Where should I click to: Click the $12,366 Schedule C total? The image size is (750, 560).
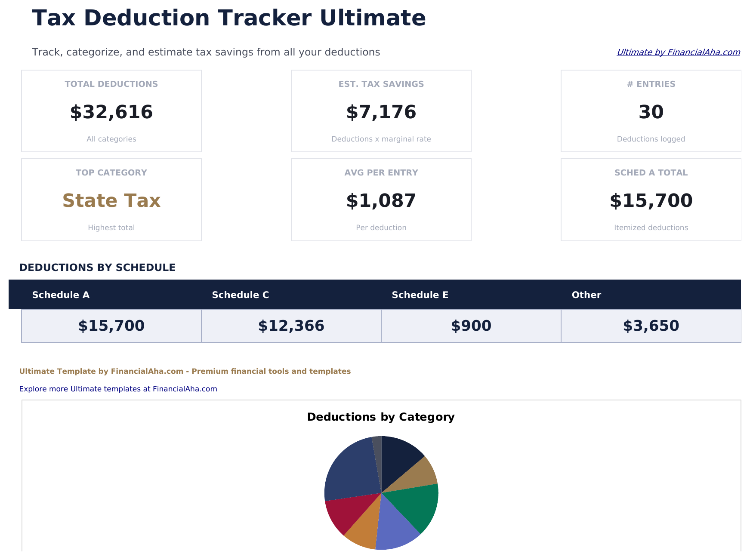point(291,326)
